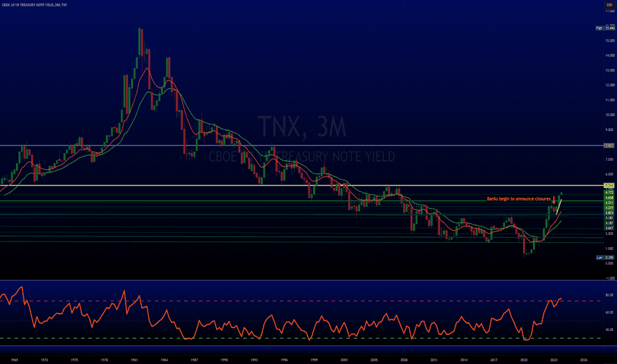Click the 14.000 price axis label

click(x=610, y=56)
